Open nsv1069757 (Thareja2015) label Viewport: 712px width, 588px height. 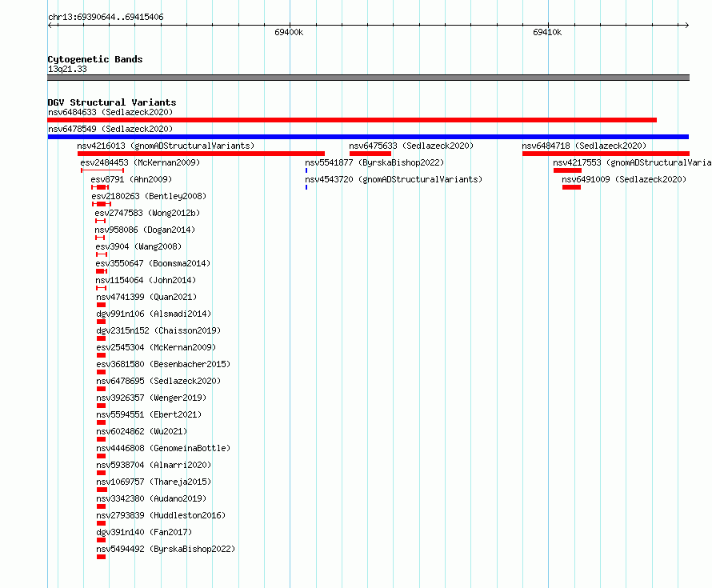154,482
